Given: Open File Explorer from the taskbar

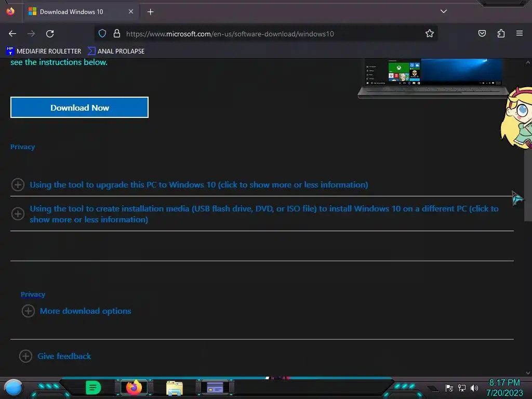Looking at the screenshot, I should tap(175, 388).
